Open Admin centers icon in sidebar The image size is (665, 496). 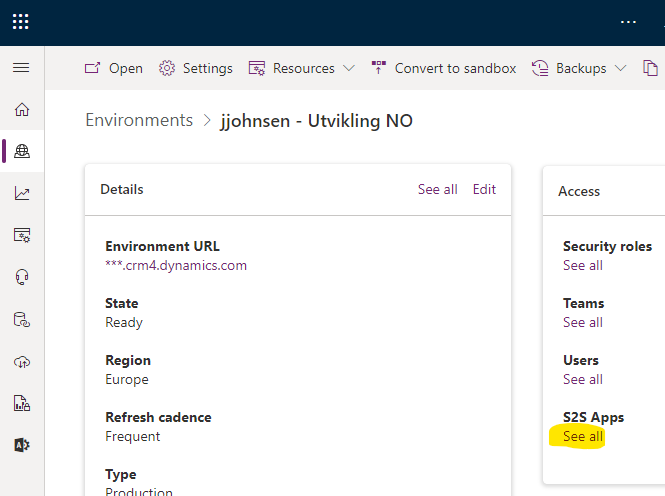pyautogui.click(x=22, y=445)
